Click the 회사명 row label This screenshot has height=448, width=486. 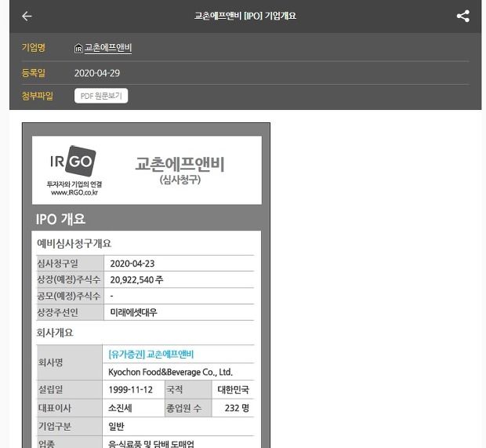tap(50, 362)
